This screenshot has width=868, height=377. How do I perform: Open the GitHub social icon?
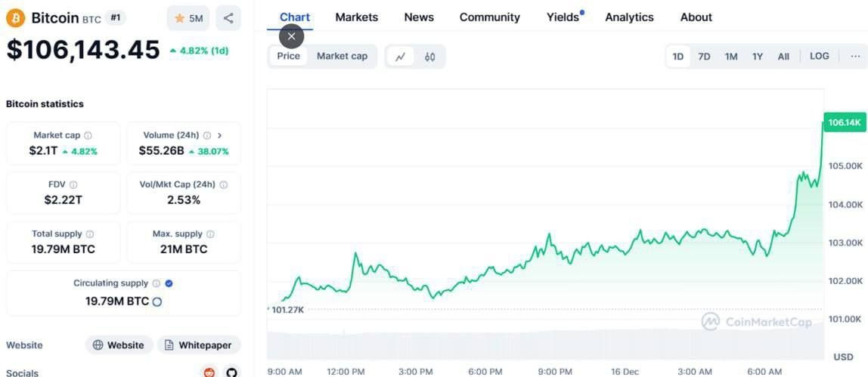pyautogui.click(x=232, y=372)
